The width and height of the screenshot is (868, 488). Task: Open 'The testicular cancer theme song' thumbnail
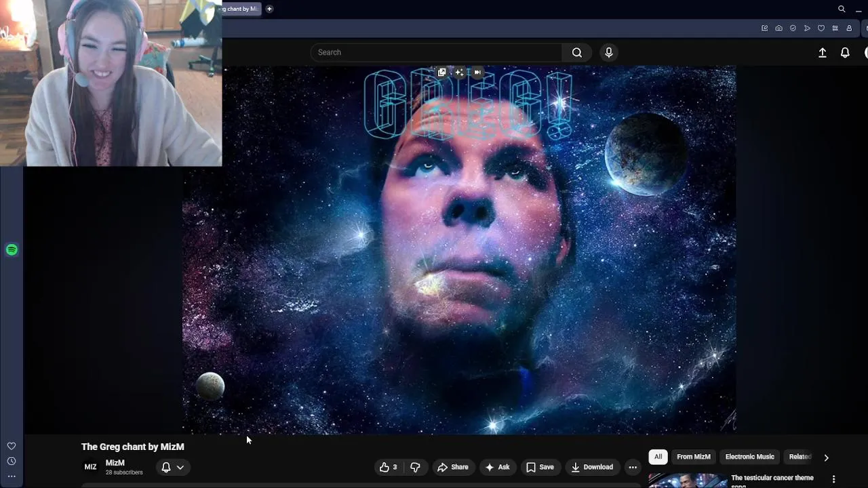pyautogui.click(x=688, y=481)
